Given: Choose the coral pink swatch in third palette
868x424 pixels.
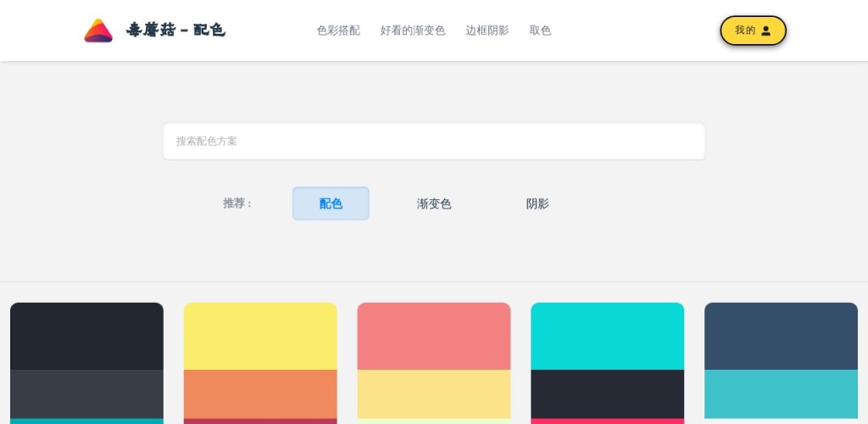Looking at the screenshot, I should coord(434,337).
